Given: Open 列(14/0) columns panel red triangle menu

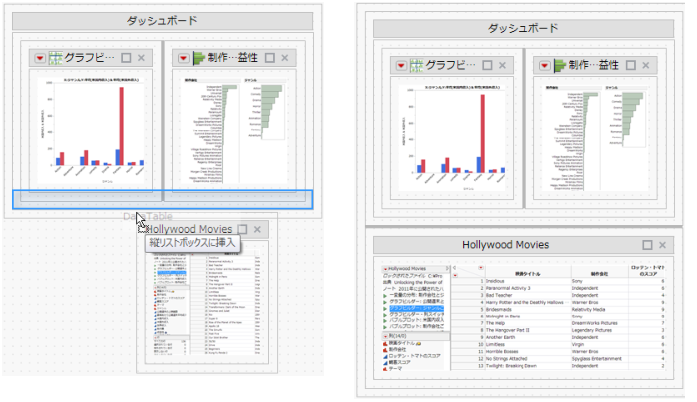Looking at the screenshot, I should [x=385, y=337].
